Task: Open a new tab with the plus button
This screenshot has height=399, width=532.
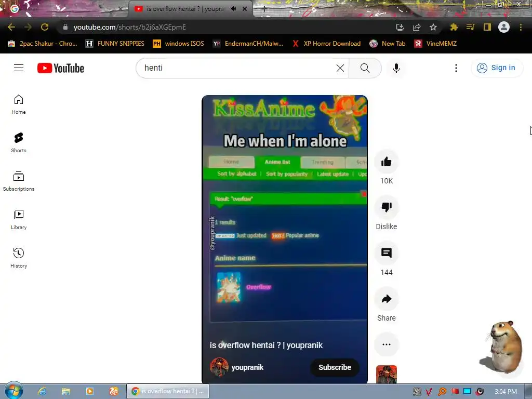Action: point(264,9)
